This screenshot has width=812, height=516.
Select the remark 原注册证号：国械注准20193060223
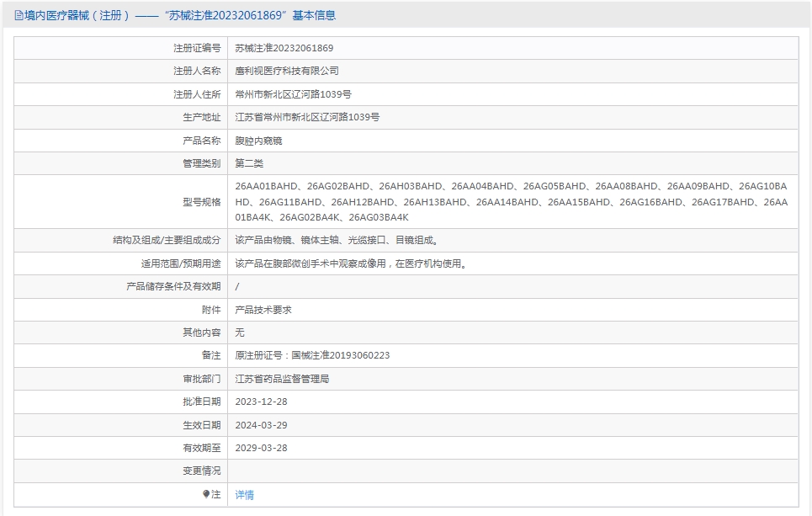[312, 355]
